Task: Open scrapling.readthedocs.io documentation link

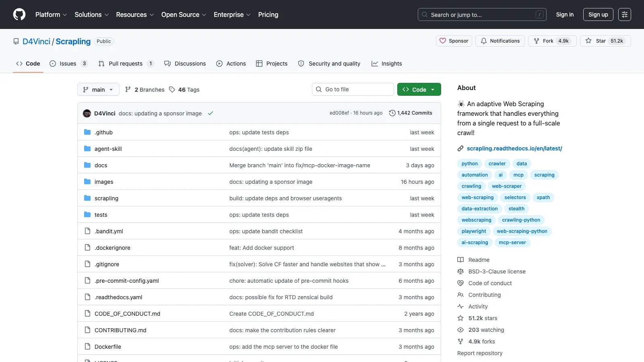Action: (514, 148)
